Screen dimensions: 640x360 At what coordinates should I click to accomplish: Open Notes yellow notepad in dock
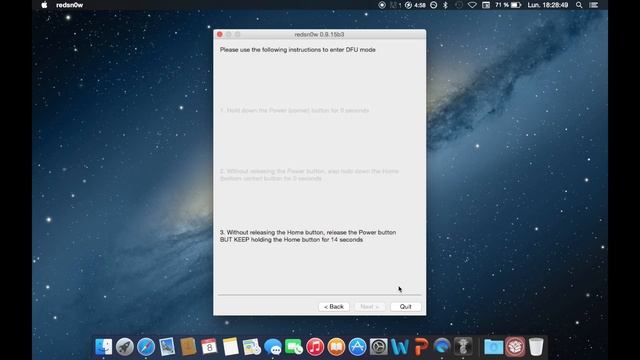pos(231,347)
